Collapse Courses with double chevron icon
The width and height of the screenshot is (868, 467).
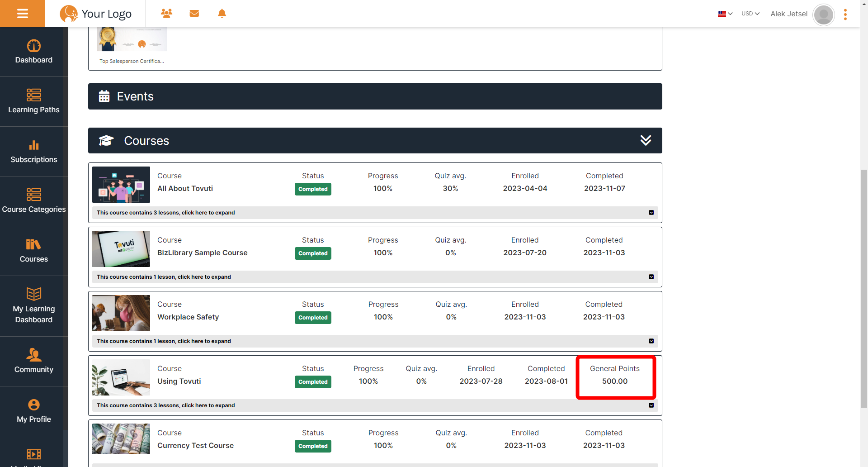coord(646,140)
